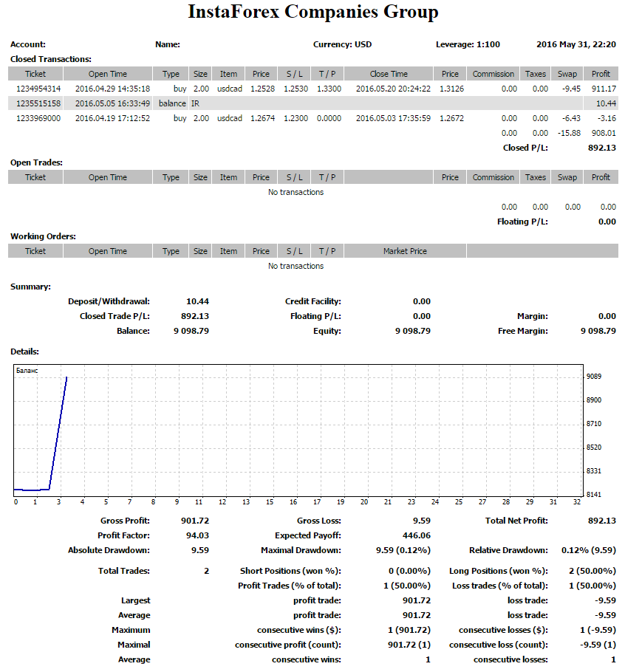Click the Details: section heading
Image resolution: width=625 pixels, height=672 pixels.
[x=24, y=352]
